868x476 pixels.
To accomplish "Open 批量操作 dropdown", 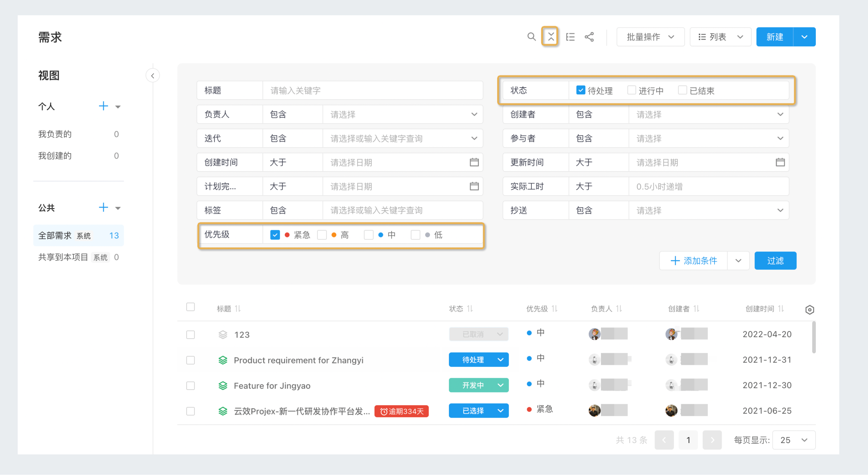I will 650,37.
